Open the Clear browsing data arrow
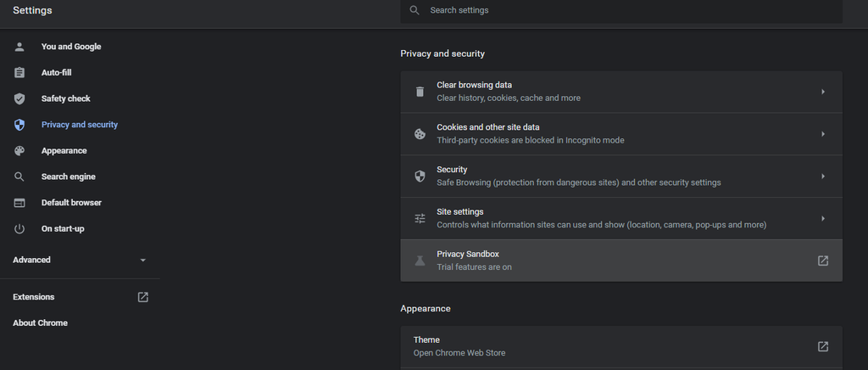 tap(823, 92)
